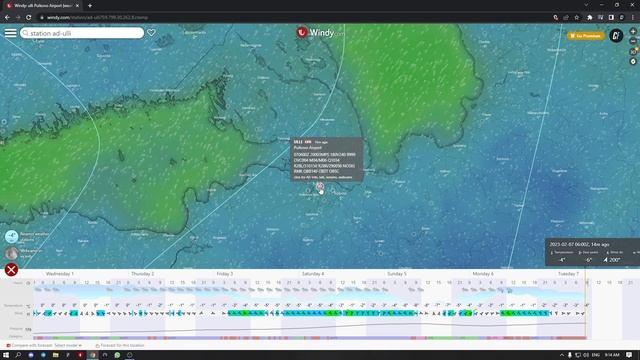
Task: Reload the browser page
Action: (29, 18)
